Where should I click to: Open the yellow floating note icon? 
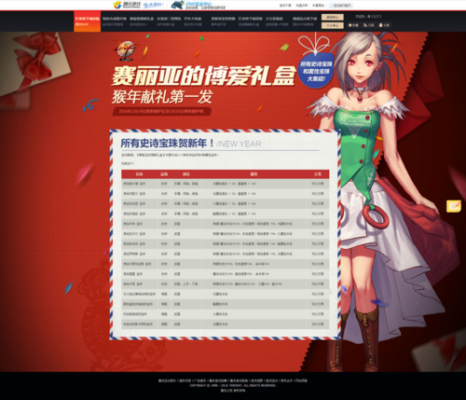(454, 206)
